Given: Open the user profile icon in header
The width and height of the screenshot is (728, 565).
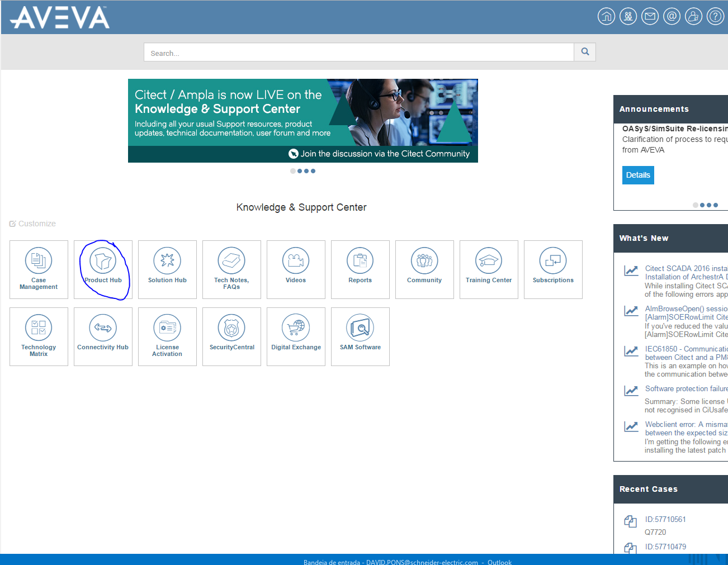Looking at the screenshot, I should tap(693, 16).
